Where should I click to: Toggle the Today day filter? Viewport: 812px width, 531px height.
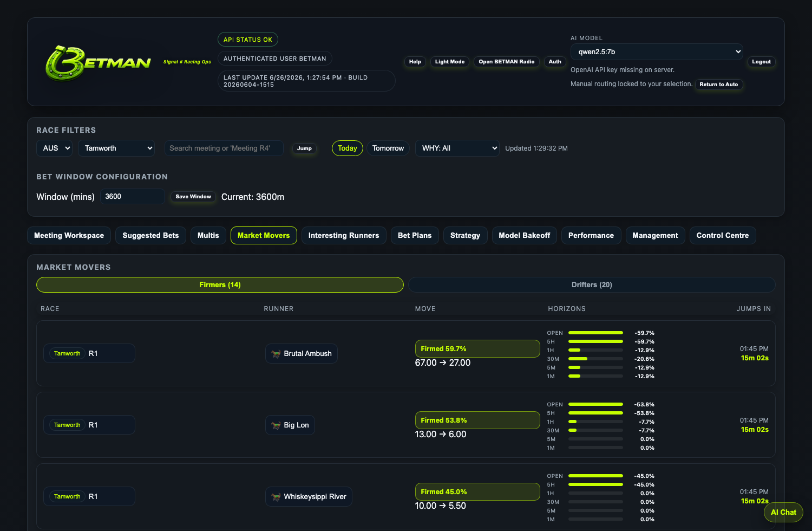click(347, 148)
